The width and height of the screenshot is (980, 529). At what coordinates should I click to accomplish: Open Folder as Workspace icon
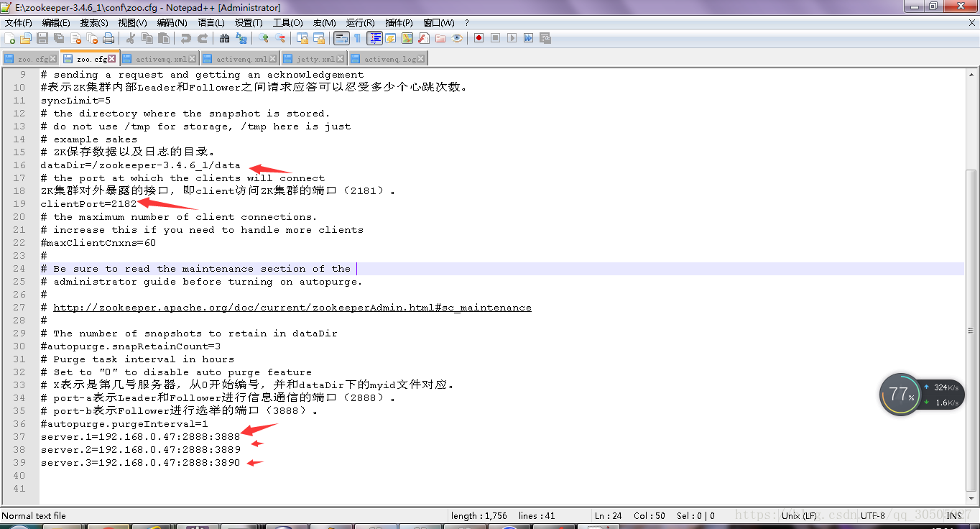[x=440, y=38]
